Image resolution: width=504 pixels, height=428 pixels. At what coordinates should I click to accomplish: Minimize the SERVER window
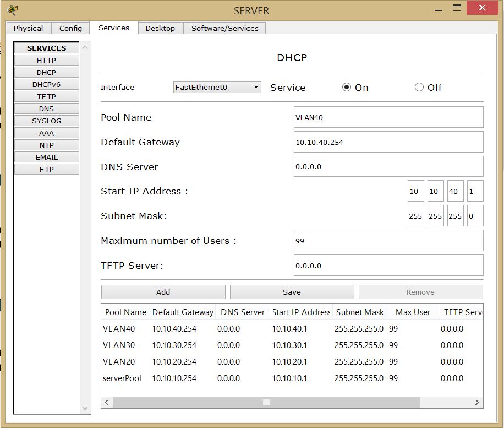pyautogui.click(x=439, y=9)
